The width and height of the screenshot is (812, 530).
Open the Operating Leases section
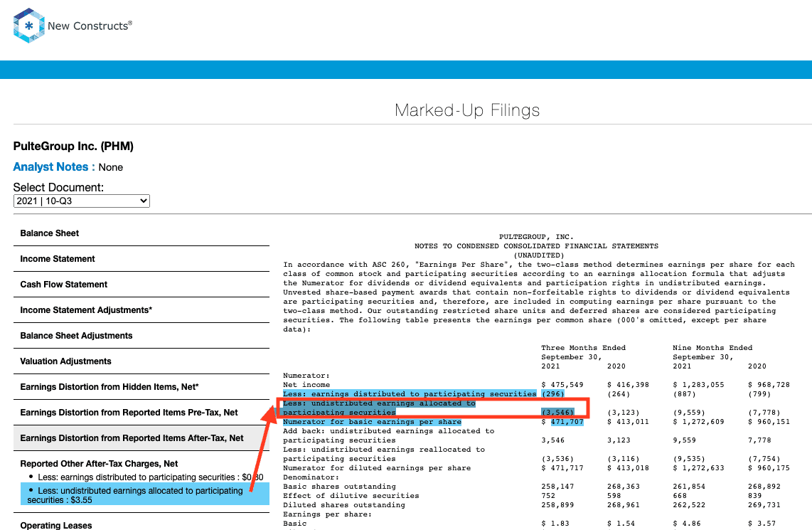[x=56, y=525]
